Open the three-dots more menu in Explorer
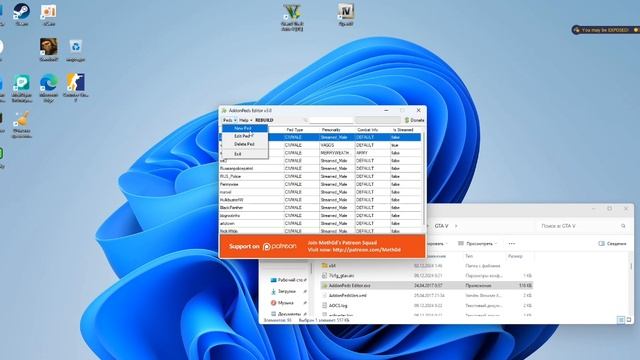 tap(512, 244)
